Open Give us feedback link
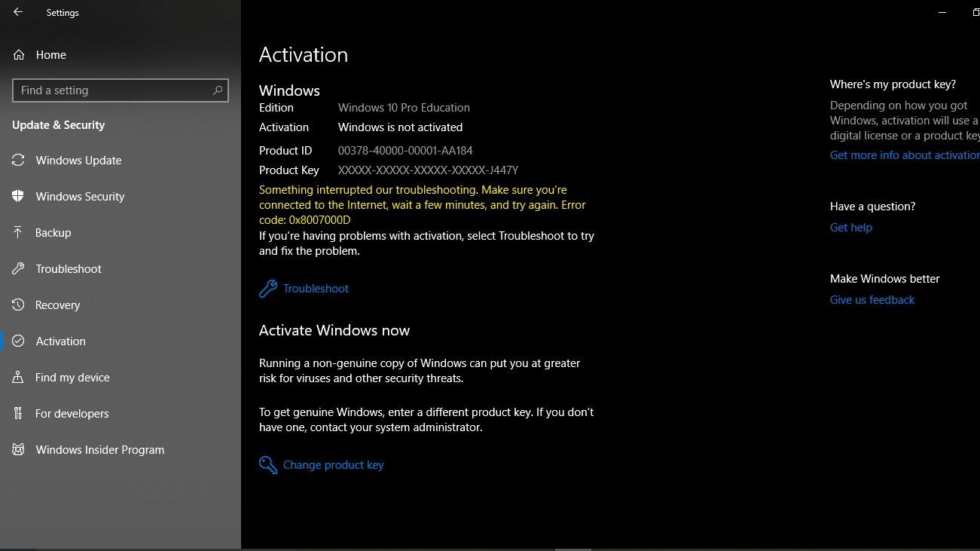Image resolution: width=980 pixels, height=551 pixels. (872, 300)
